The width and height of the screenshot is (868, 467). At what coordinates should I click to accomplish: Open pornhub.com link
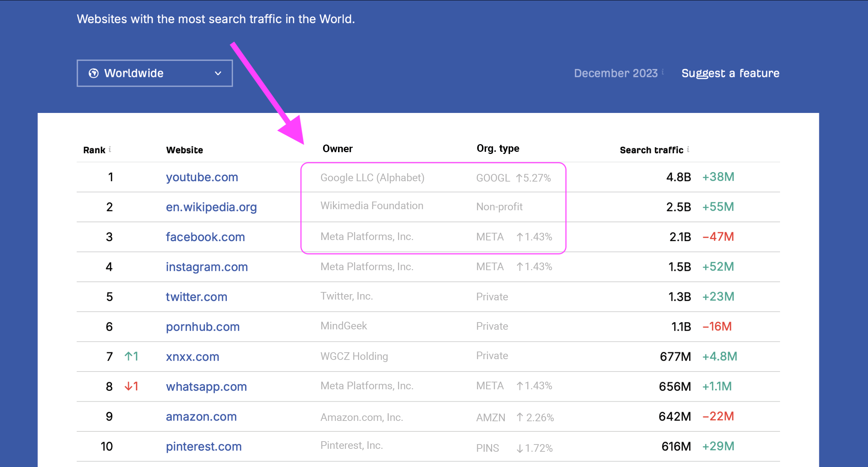(203, 327)
